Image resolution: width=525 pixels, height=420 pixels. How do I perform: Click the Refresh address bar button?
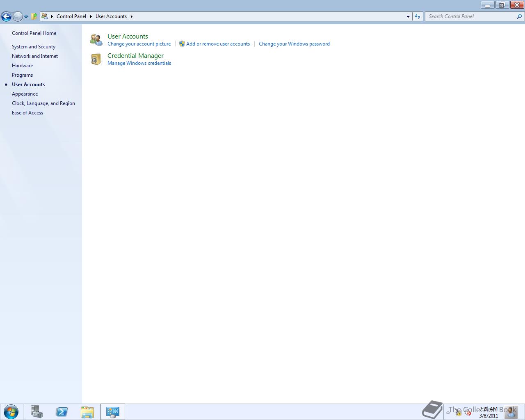[x=418, y=16]
